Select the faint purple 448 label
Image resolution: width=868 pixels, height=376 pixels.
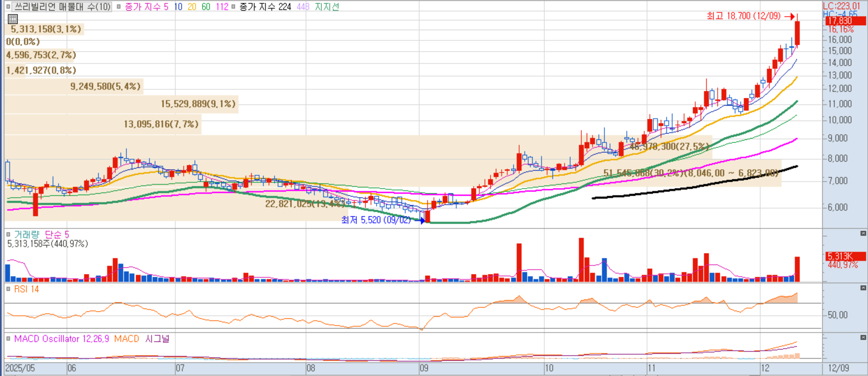pos(303,7)
